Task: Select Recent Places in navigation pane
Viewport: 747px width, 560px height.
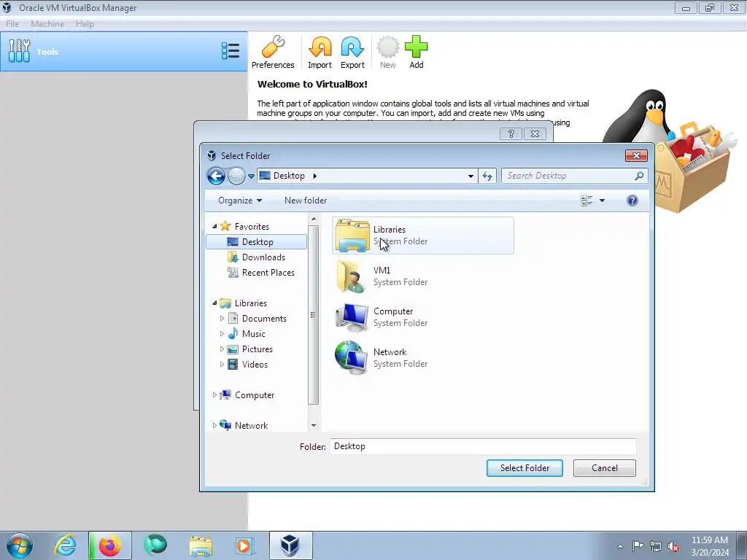Action: coord(261,273)
